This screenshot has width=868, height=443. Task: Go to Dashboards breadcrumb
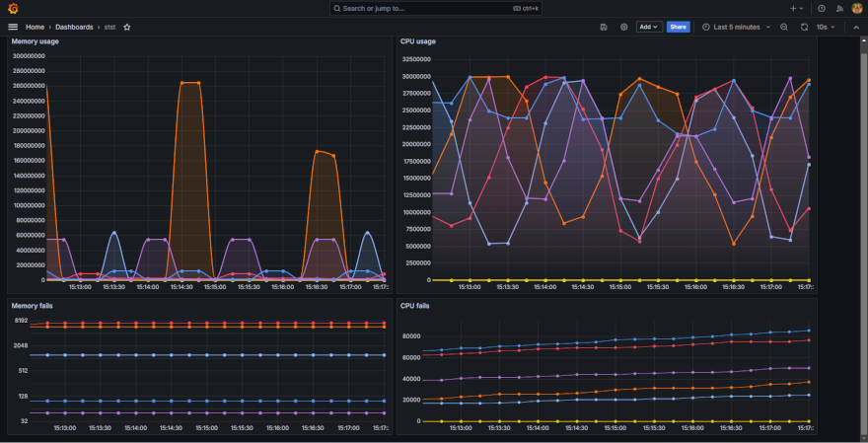click(x=74, y=27)
